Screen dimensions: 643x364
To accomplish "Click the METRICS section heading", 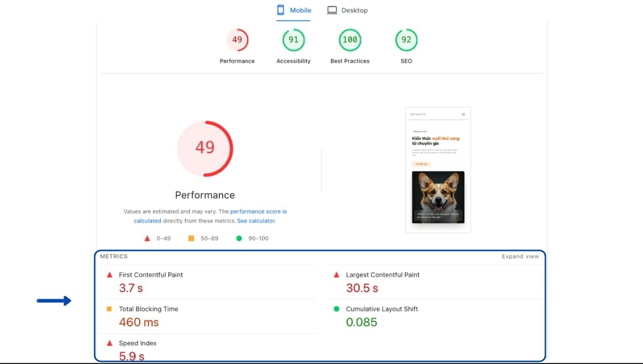I will point(114,256).
